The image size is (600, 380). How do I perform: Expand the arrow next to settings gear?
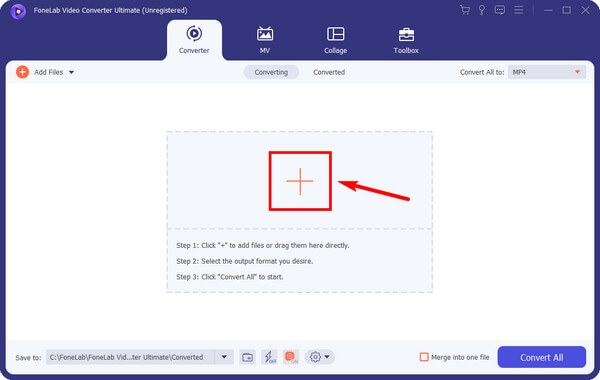[x=327, y=357]
